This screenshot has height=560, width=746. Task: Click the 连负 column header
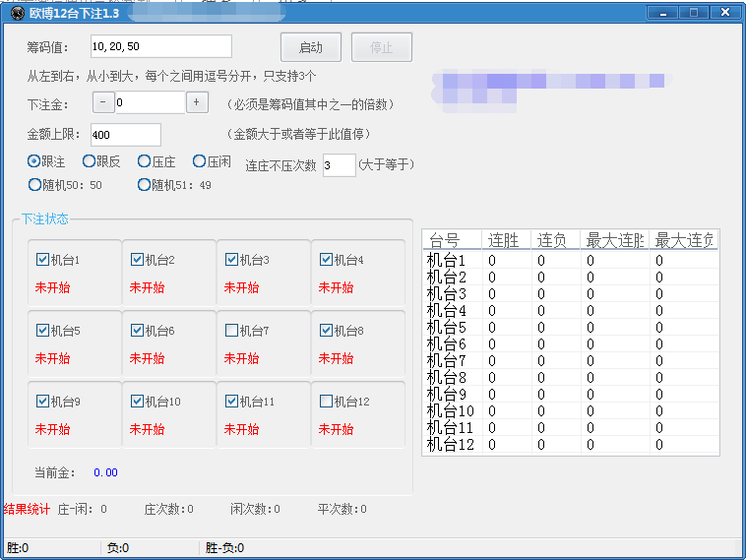[556, 240]
